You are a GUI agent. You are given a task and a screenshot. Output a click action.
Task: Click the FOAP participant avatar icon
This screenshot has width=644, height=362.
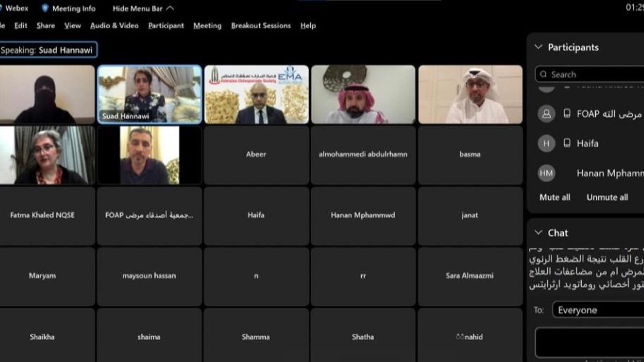point(546,114)
